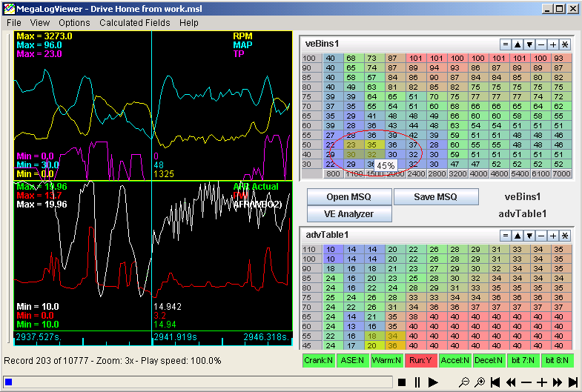
Task: Click the 14.942 cursor value in lower graph
Action: pyautogui.click(x=168, y=307)
